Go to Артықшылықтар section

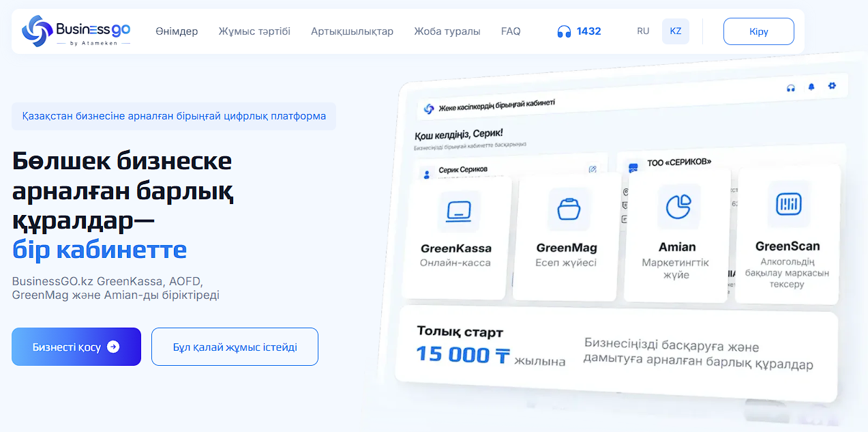point(352,31)
